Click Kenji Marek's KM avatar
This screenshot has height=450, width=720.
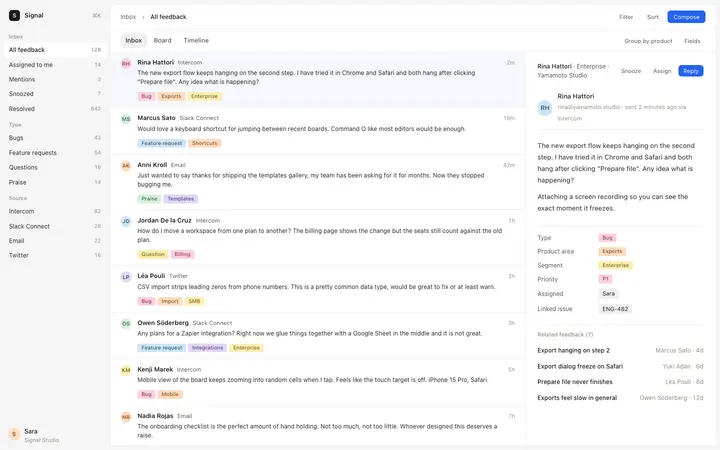tap(126, 370)
